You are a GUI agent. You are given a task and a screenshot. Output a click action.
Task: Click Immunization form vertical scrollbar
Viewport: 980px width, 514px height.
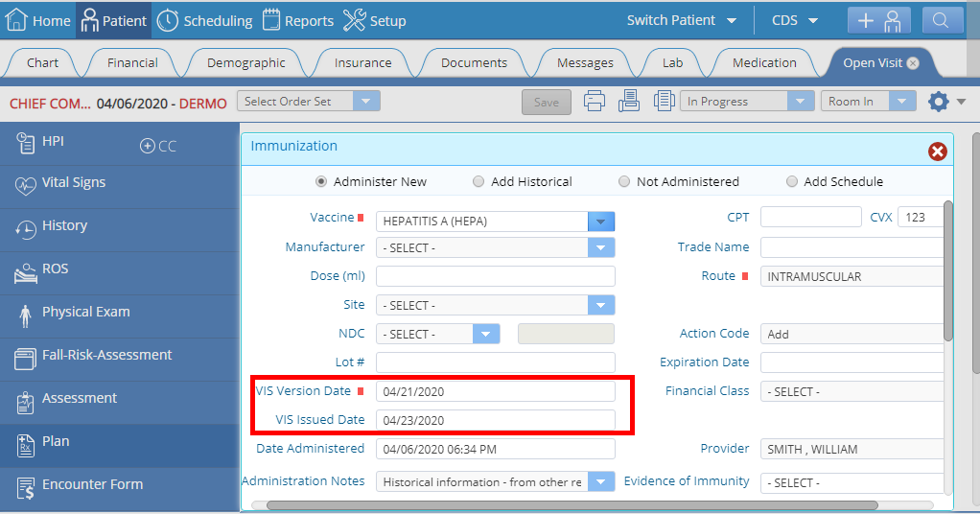coord(948,270)
